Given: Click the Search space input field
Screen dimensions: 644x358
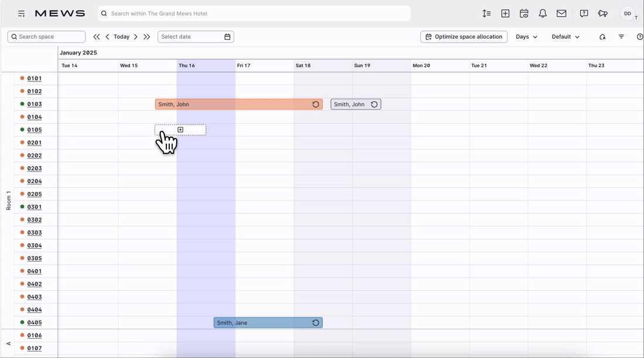Looking at the screenshot, I should pos(47,37).
